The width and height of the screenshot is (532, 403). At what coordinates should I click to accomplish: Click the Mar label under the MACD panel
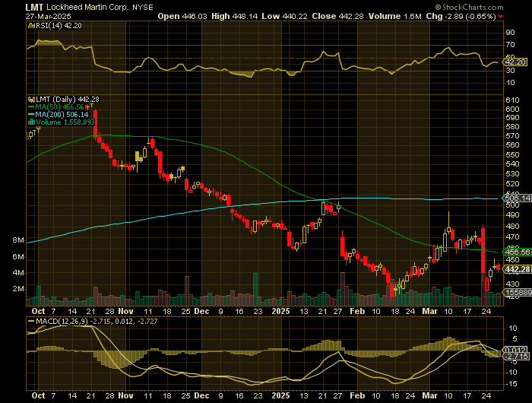click(x=430, y=396)
